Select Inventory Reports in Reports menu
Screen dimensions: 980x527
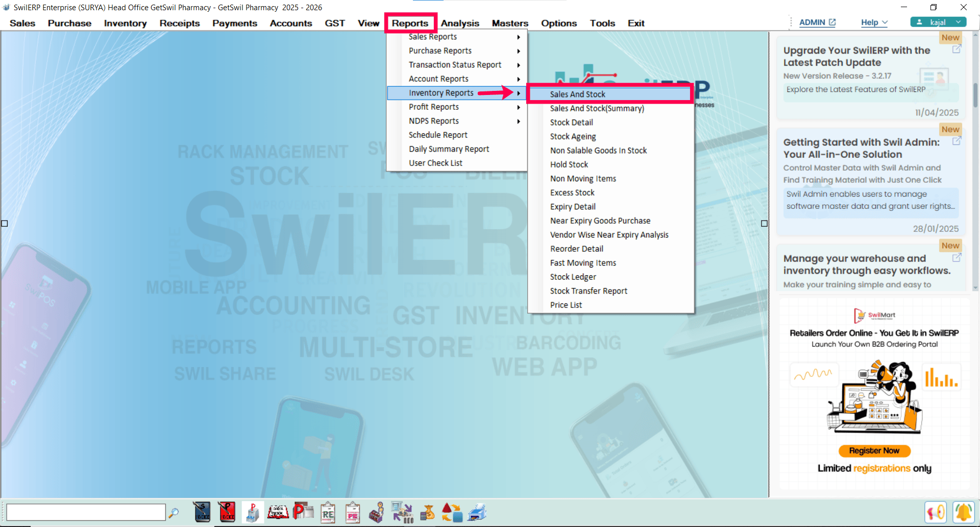tap(457, 93)
